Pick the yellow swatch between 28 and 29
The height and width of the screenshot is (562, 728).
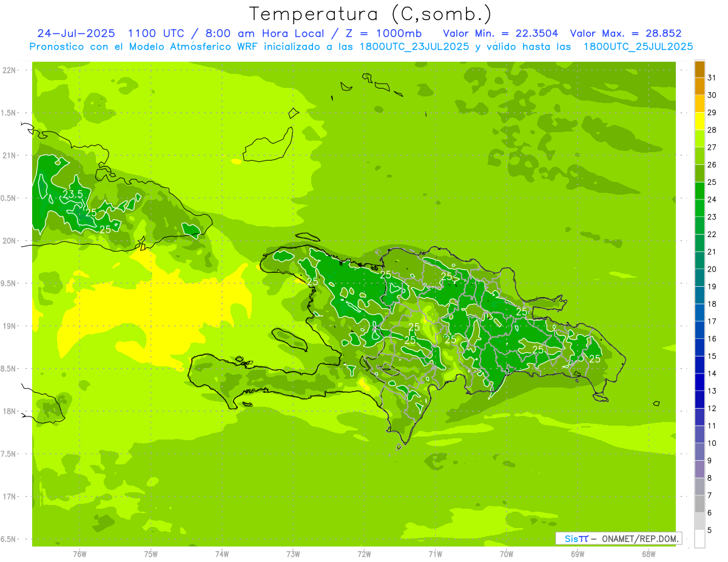(699, 121)
